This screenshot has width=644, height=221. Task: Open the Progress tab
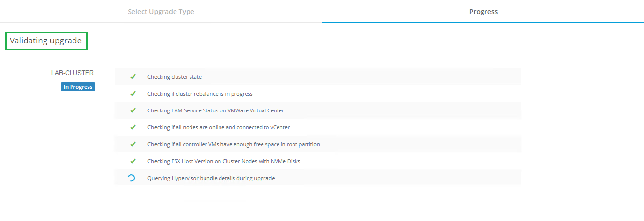(x=483, y=12)
